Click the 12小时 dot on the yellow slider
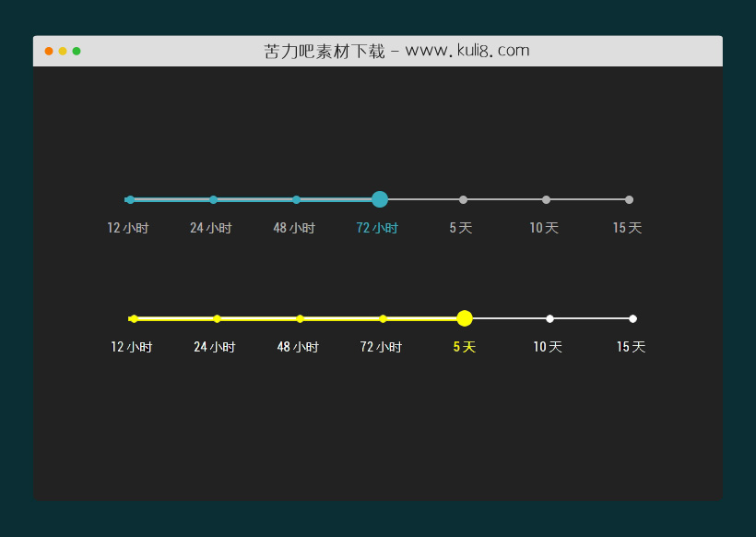The height and width of the screenshot is (537, 756). coord(134,318)
